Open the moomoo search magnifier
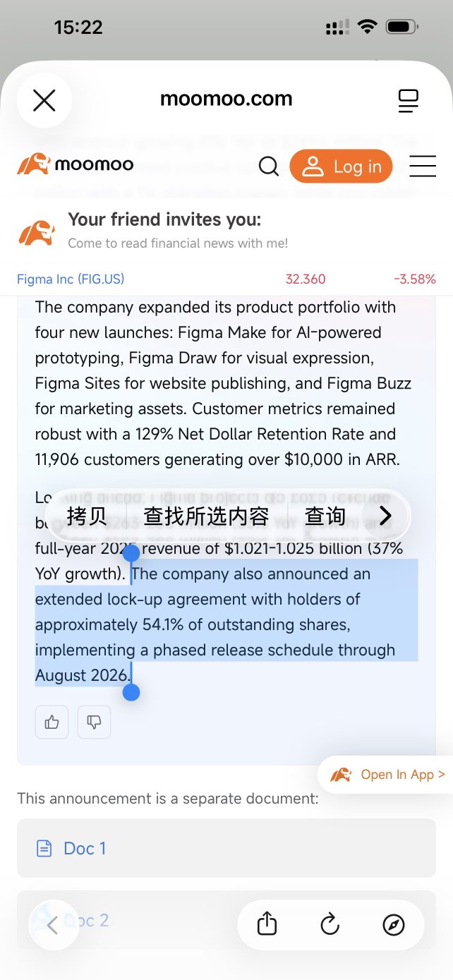This screenshot has height=980, width=453. (x=269, y=167)
